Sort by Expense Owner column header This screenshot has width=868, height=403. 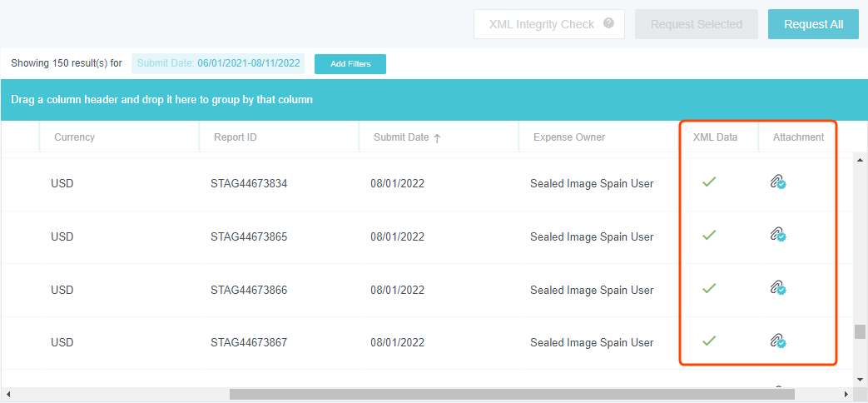pyautogui.click(x=568, y=137)
